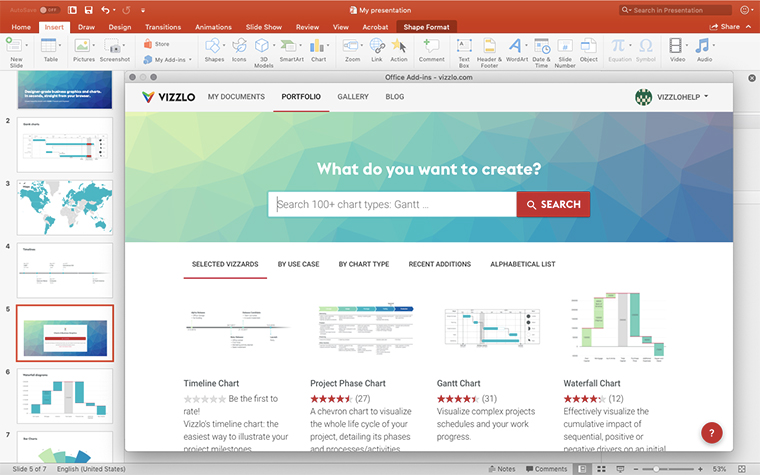Click the Zoom ribbon icon
This screenshot has height=475, width=760.
click(350, 46)
